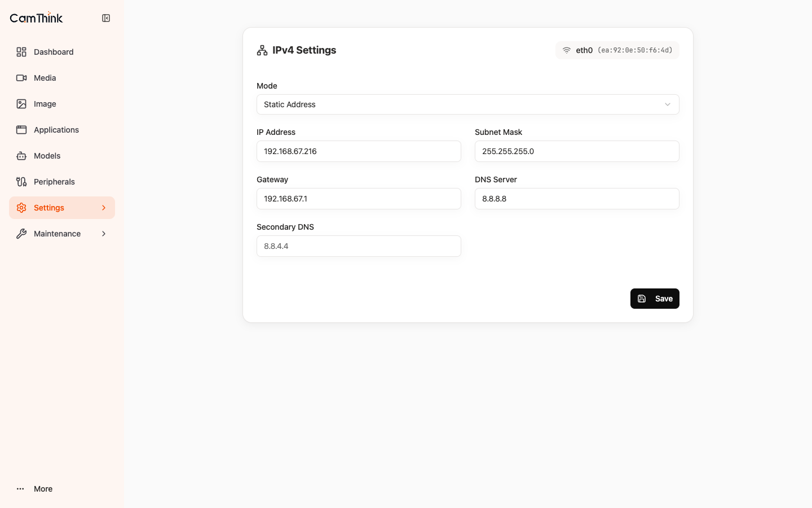
Task: Click the Dashboard grid icon
Action: 21,52
